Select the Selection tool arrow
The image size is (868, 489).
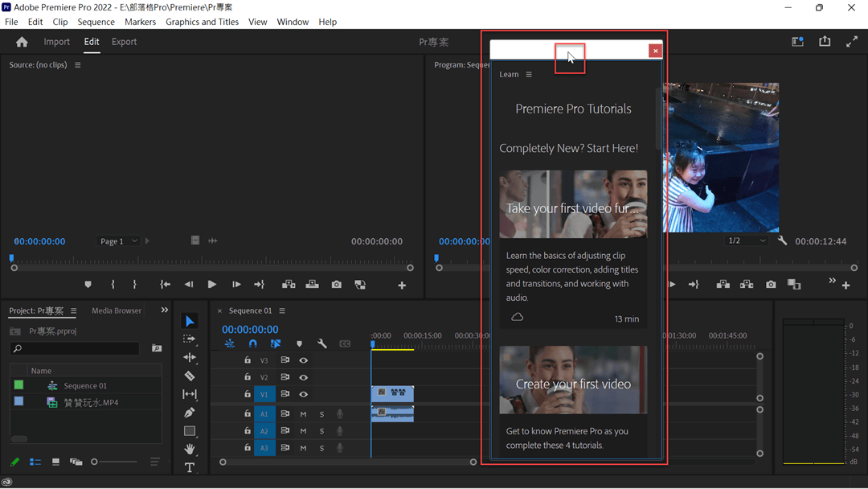(x=190, y=321)
